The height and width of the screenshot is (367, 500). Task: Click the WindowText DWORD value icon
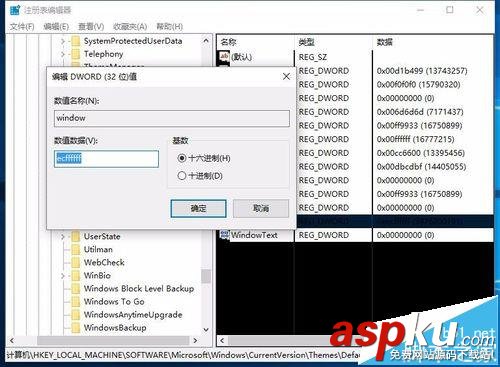click(224, 235)
